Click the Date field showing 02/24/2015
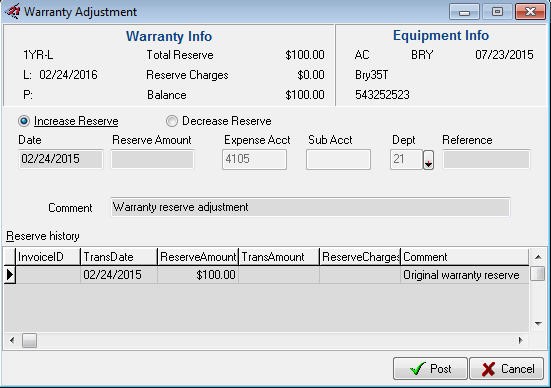This screenshot has width=551, height=388. click(61, 159)
